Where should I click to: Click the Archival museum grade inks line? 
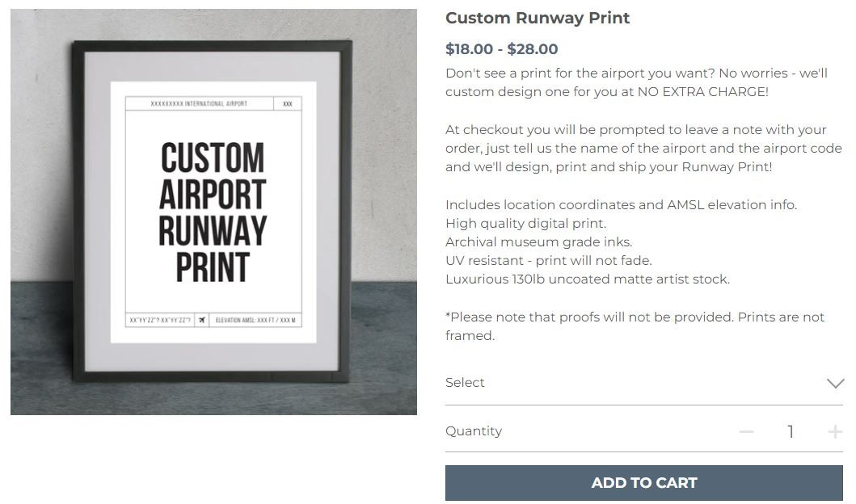(538, 241)
